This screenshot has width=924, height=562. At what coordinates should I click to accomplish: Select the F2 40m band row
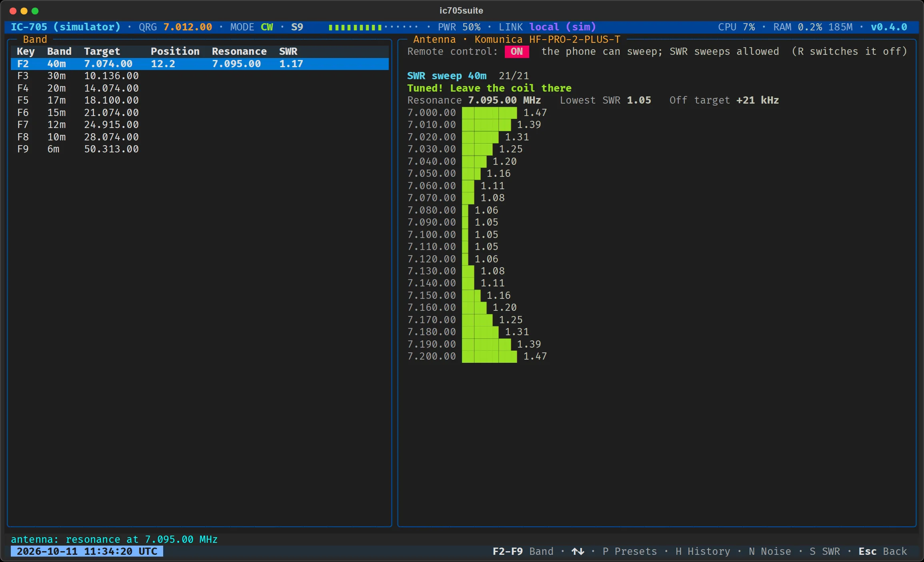click(x=200, y=64)
